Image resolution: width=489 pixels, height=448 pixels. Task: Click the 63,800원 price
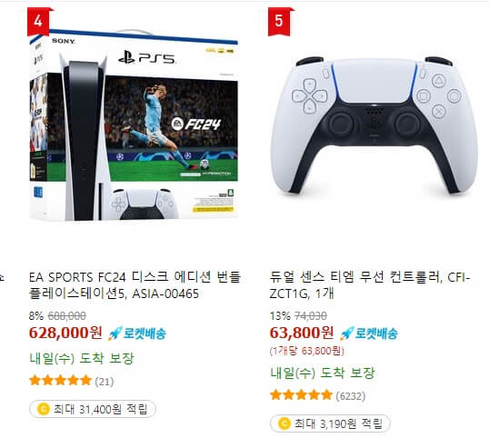click(x=302, y=333)
